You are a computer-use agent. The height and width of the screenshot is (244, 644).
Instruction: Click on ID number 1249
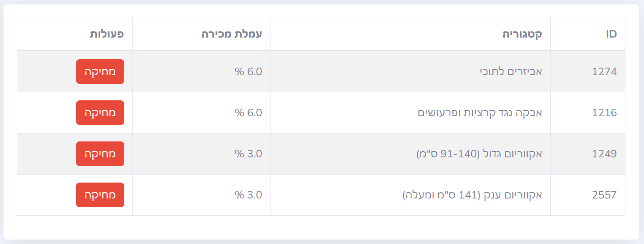[x=604, y=154]
